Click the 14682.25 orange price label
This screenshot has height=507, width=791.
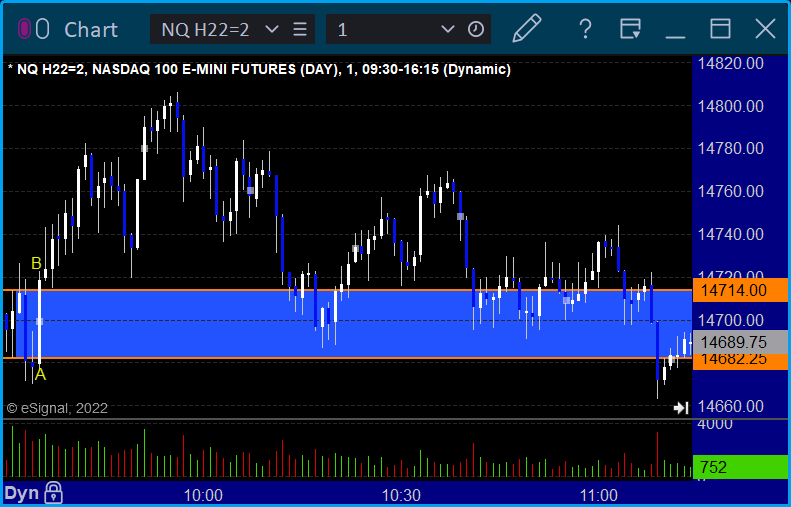[x=740, y=362]
